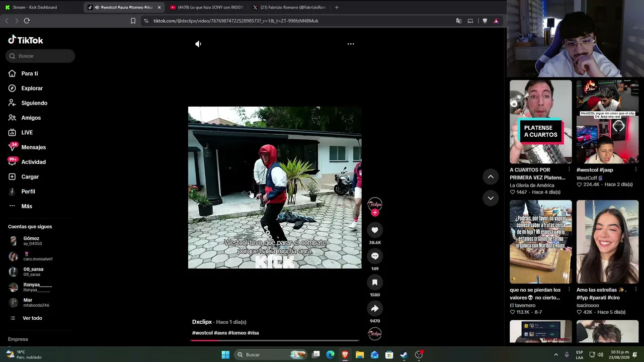Click the browser address bar URL
The width and height of the screenshot is (644, 362).
pos(236,21)
